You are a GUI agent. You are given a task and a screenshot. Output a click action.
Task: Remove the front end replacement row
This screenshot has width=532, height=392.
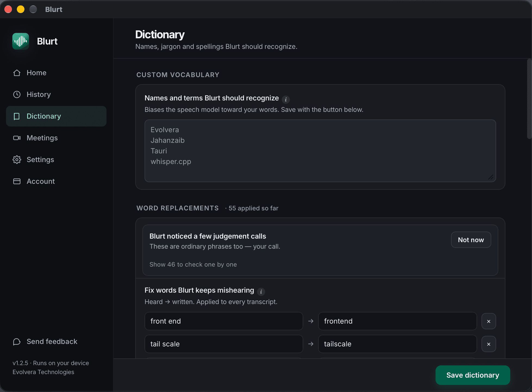(489, 321)
